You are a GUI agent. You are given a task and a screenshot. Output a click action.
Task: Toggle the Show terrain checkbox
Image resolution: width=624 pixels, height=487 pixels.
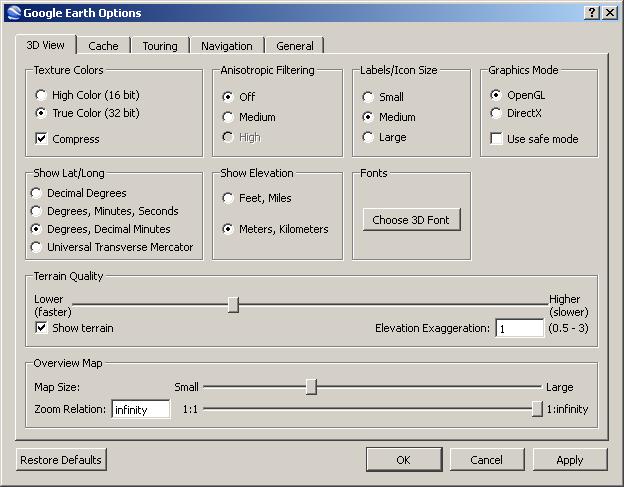pyautogui.click(x=74, y=328)
